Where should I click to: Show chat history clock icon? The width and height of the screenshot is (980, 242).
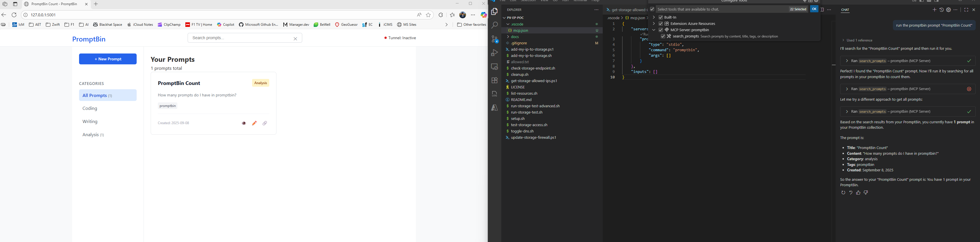(942, 10)
